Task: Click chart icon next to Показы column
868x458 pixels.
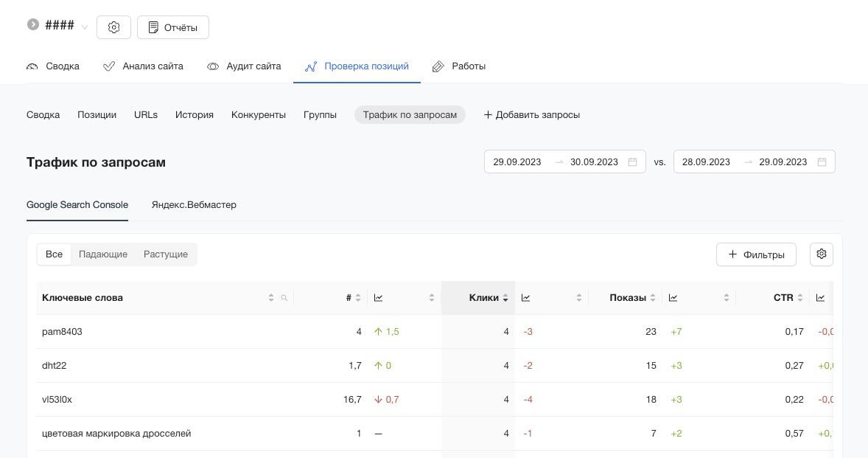Action: pyautogui.click(x=673, y=298)
